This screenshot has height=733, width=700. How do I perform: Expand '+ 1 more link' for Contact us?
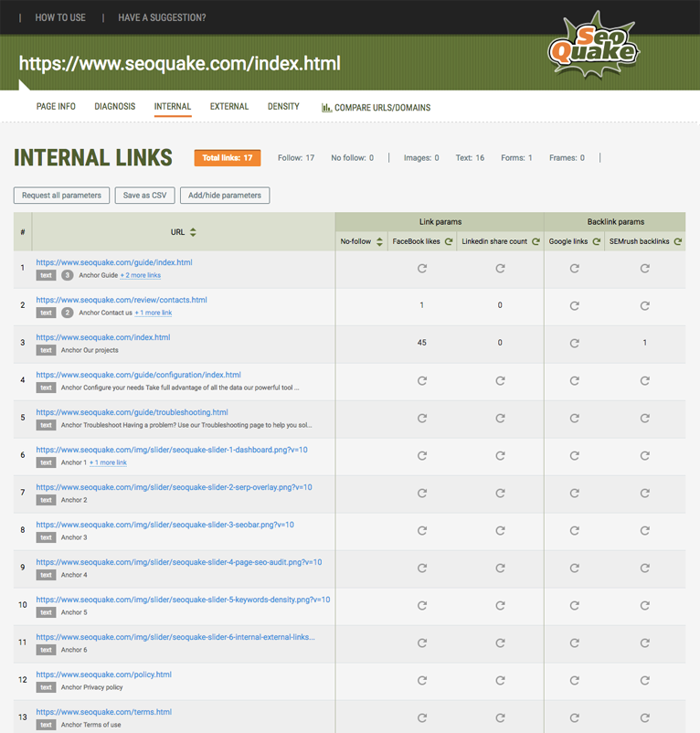(x=154, y=313)
